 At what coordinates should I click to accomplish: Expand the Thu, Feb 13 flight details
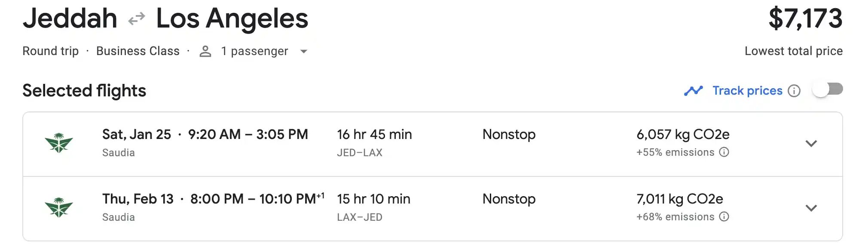pos(811,208)
